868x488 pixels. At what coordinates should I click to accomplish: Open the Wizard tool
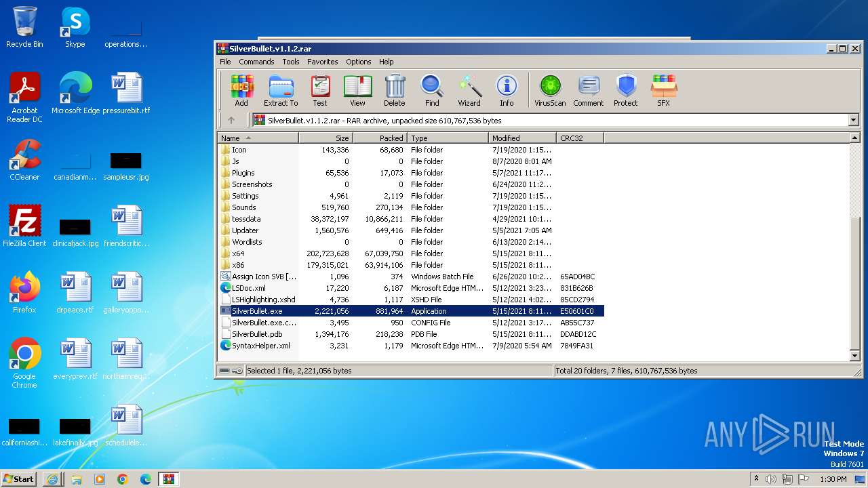tap(469, 91)
